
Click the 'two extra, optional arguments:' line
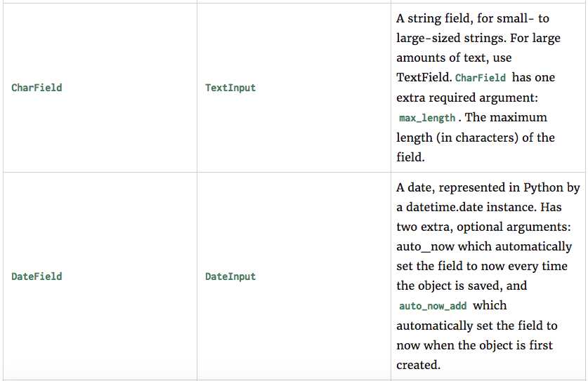[x=483, y=227]
